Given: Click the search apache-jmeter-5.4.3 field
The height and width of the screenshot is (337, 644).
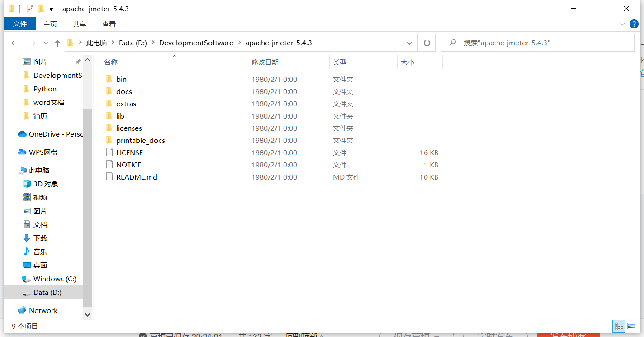Looking at the screenshot, I should [x=538, y=43].
